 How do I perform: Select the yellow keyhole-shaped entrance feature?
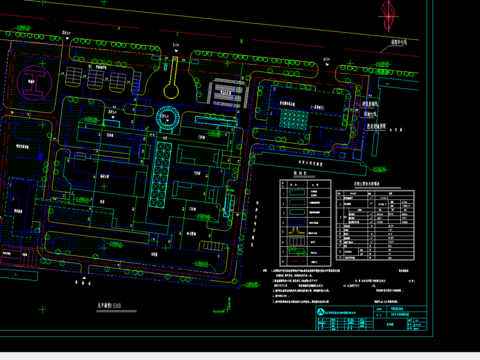(172, 78)
